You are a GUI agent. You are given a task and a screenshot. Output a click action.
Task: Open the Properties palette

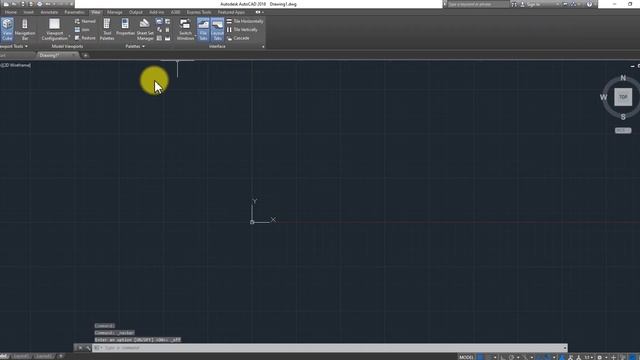coord(125,28)
